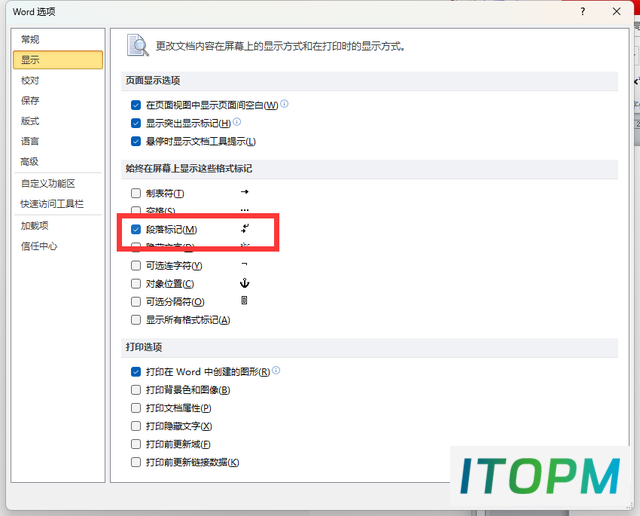Uncheck 悬停时显示文档工具提示
The width and height of the screenshot is (640, 516).
[136, 141]
